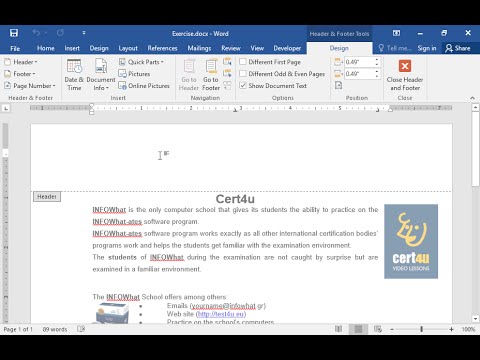
Task: Open Document Info menu
Action: coord(101,75)
